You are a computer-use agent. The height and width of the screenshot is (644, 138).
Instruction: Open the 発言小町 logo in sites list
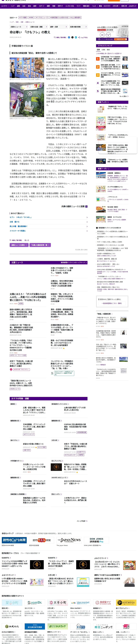click(x=12, y=602)
